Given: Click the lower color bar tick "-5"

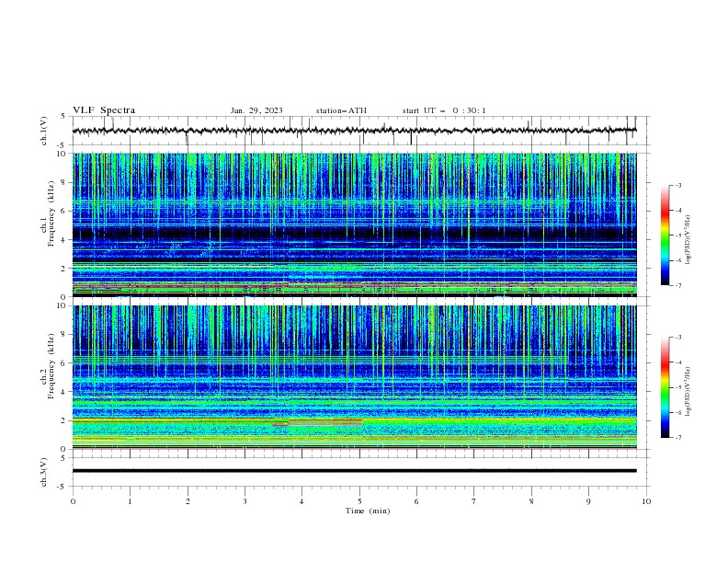Looking at the screenshot, I should coord(677,387).
